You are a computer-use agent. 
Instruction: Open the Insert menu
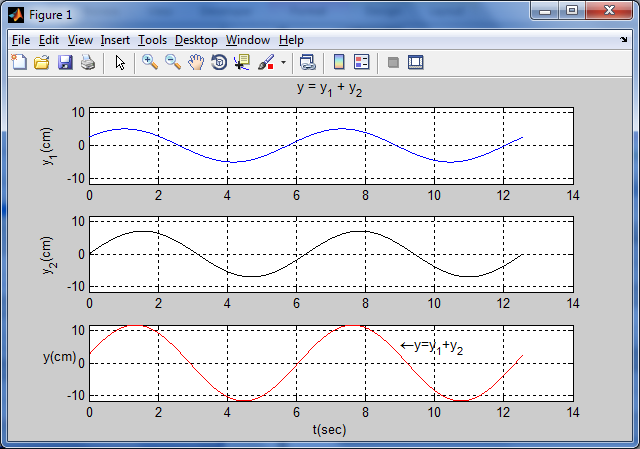click(115, 40)
